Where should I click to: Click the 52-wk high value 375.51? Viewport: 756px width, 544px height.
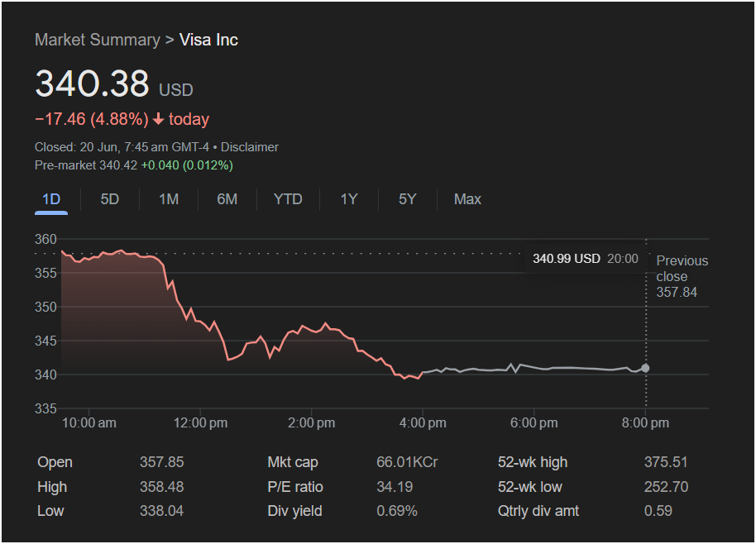666,462
